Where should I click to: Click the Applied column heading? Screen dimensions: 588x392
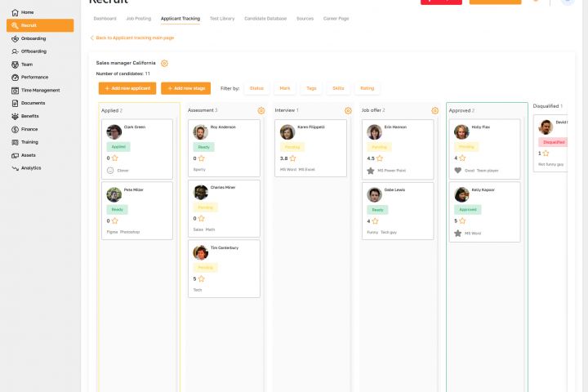[112, 111]
